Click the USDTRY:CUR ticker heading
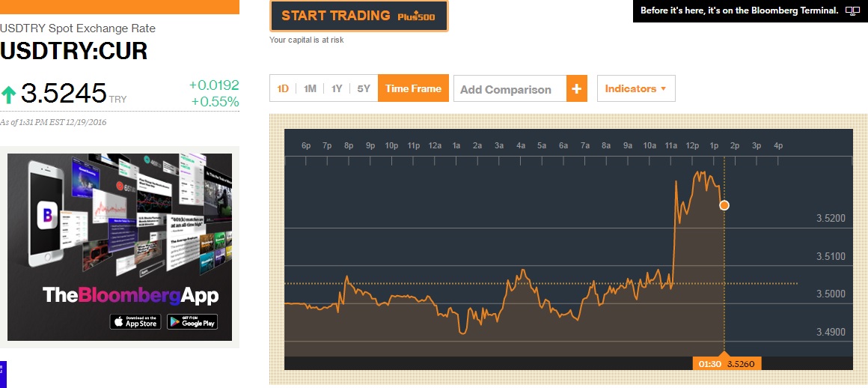Viewport: 868px width, 388px height. (x=73, y=51)
